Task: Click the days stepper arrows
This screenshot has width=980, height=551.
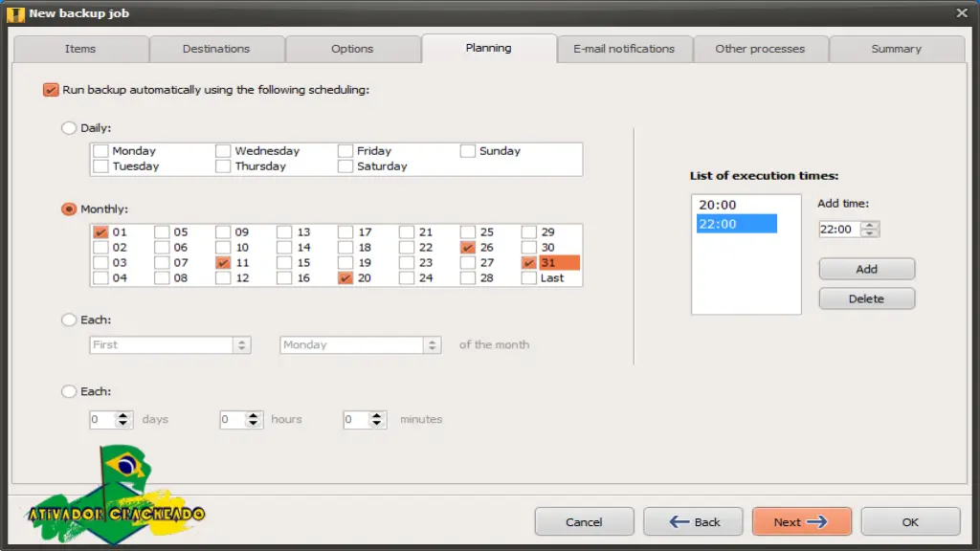Action: [x=123, y=420]
